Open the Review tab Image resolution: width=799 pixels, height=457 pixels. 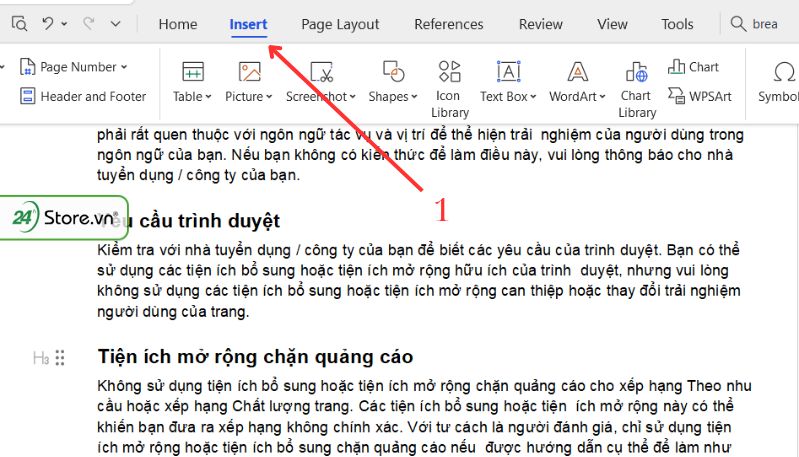coord(541,24)
